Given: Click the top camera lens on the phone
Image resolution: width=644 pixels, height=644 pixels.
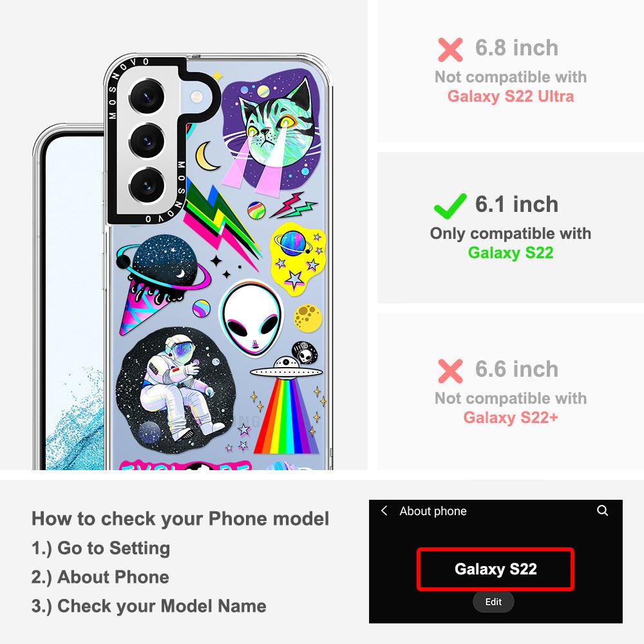Looking at the screenshot, I should pyautogui.click(x=147, y=97).
